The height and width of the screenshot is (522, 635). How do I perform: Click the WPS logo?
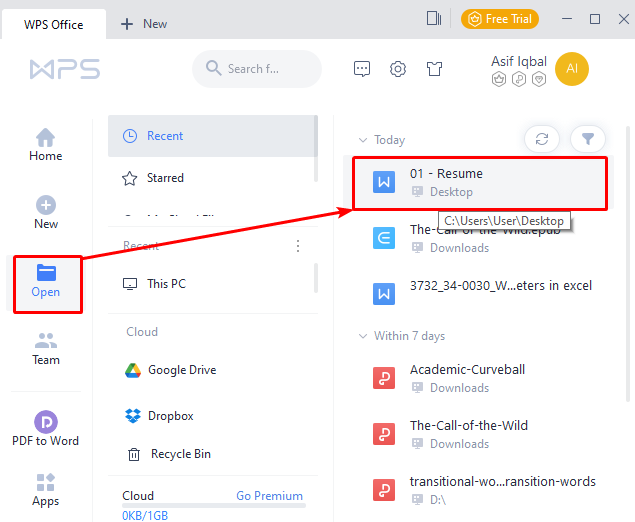point(65,69)
